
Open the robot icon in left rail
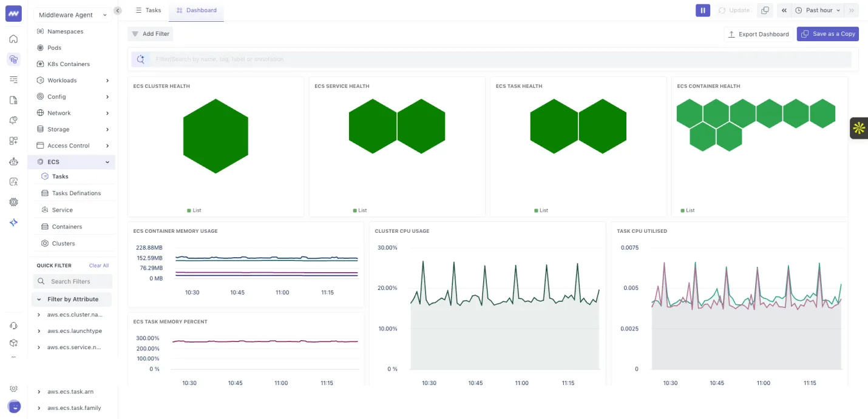click(x=13, y=161)
